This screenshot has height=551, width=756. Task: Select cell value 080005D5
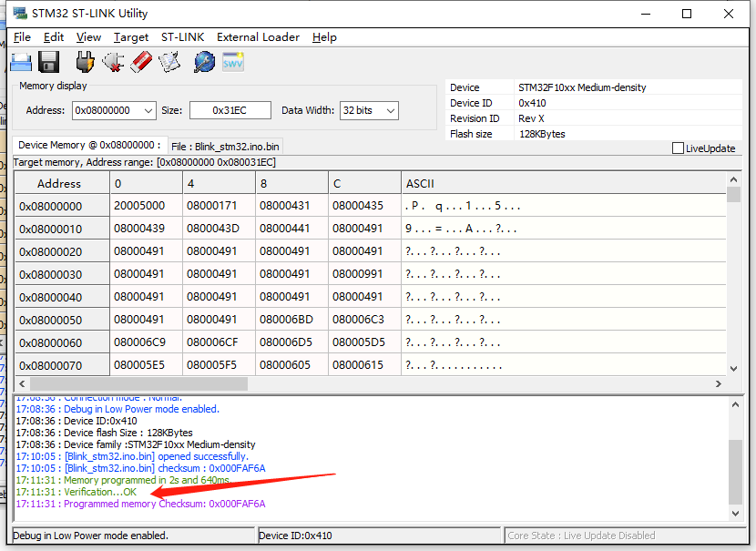click(364, 342)
